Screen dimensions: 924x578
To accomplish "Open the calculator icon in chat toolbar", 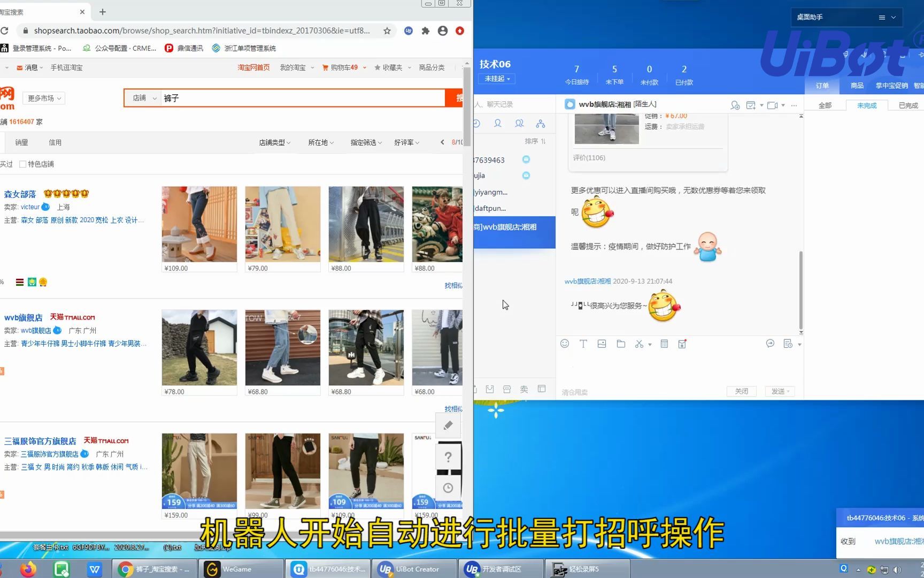I will 664,344.
